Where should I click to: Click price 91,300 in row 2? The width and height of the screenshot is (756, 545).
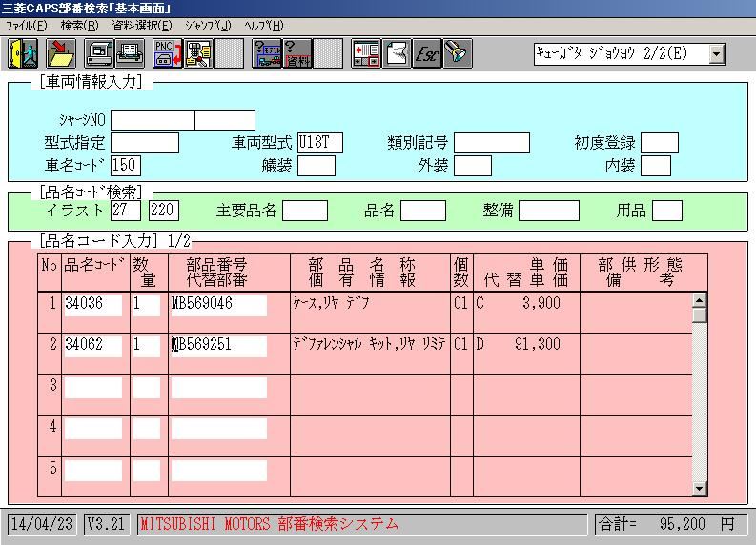click(538, 344)
